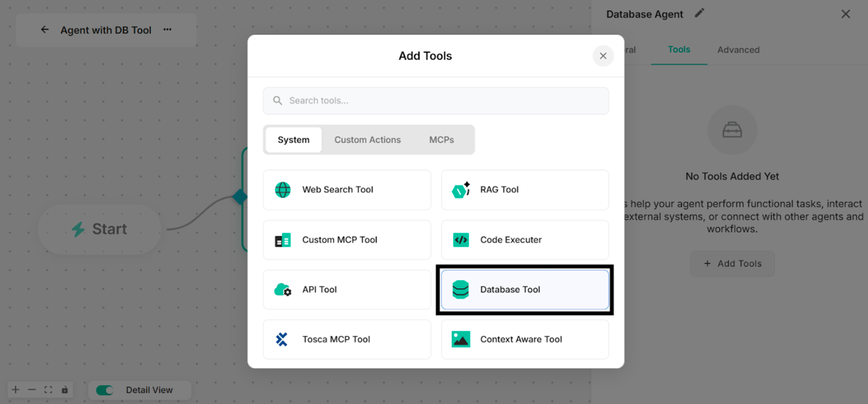Add the Database Tool
Viewport: 868px width, 404px height.
525,290
